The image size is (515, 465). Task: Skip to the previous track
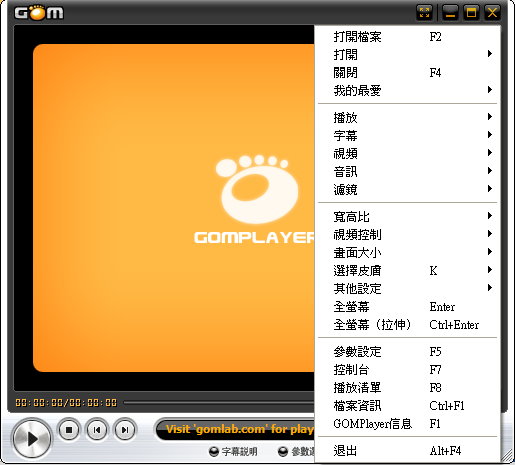(97, 430)
